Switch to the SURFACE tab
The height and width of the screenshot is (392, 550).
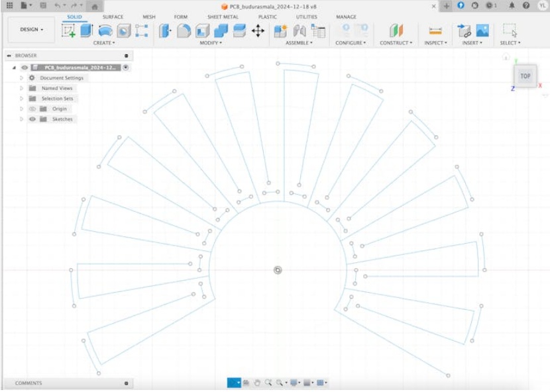113,17
